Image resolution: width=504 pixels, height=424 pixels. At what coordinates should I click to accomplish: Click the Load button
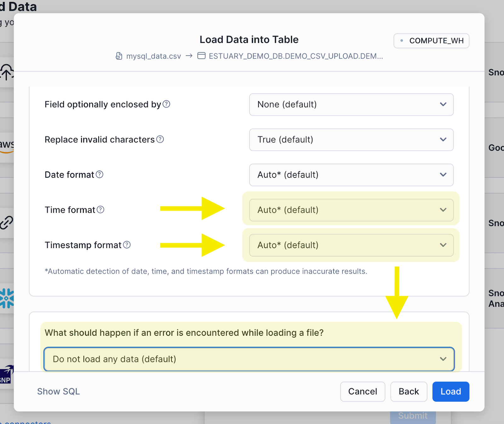pos(450,392)
